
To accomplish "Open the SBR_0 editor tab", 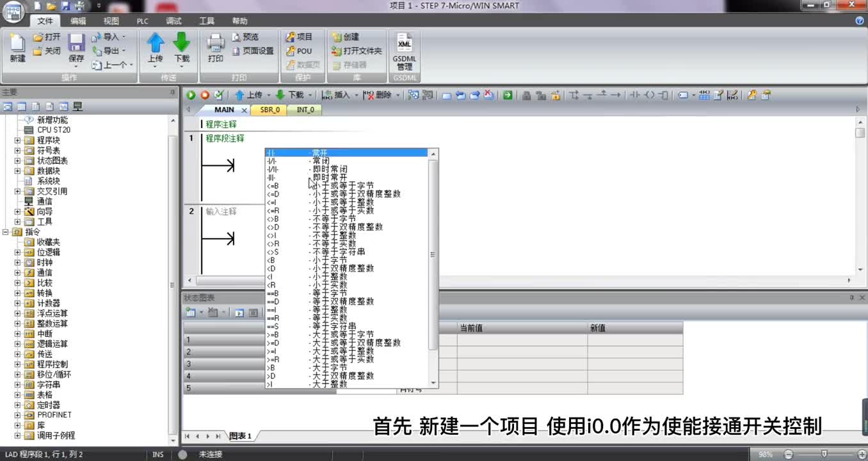I will pyautogui.click(x=269, y=110).
